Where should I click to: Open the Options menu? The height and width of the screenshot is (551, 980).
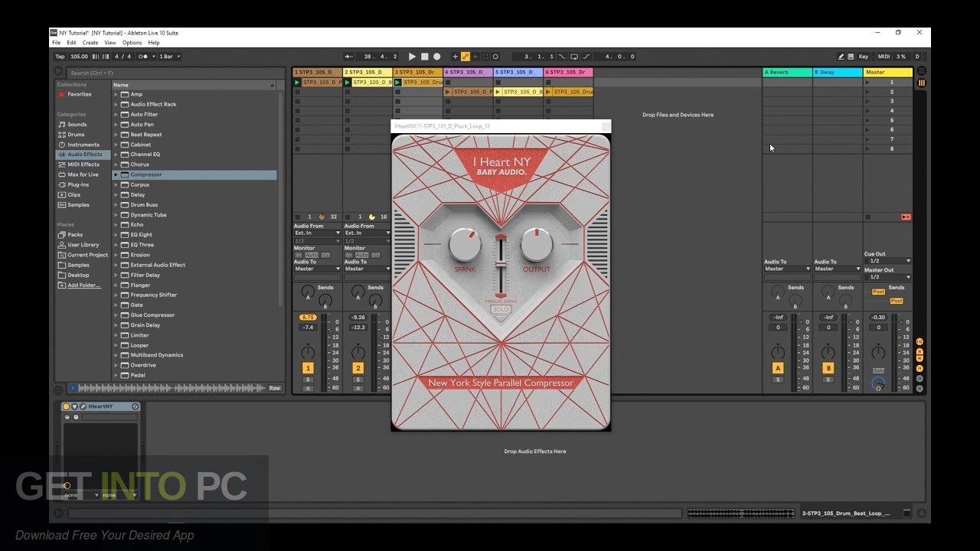click(x=132, y=43)
